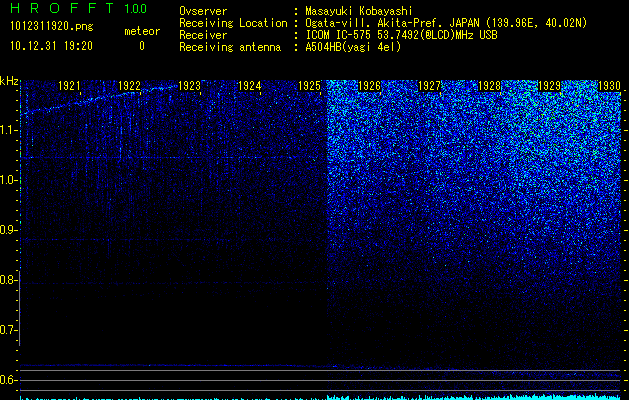Click the 0.6 kHz axis label
This screenshot has width=629, height=400.
pyautogui.click(x=8, y=380)
